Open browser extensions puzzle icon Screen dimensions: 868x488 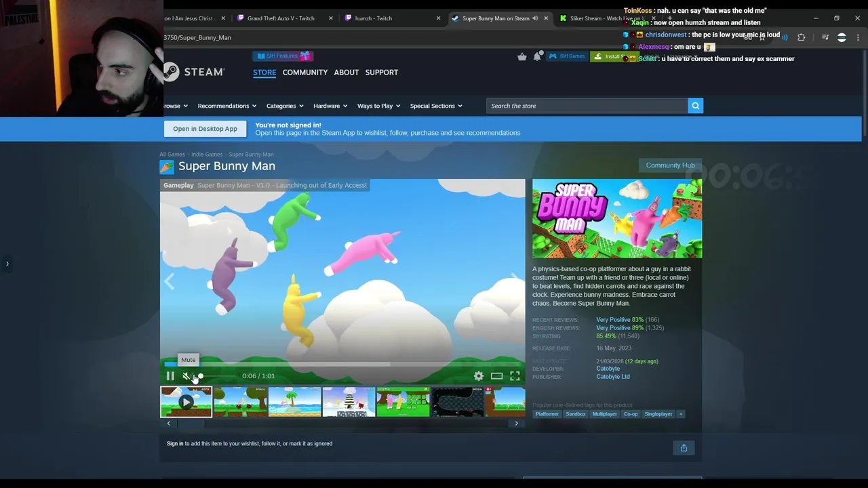pyautogui.click(x=801, y=37)
